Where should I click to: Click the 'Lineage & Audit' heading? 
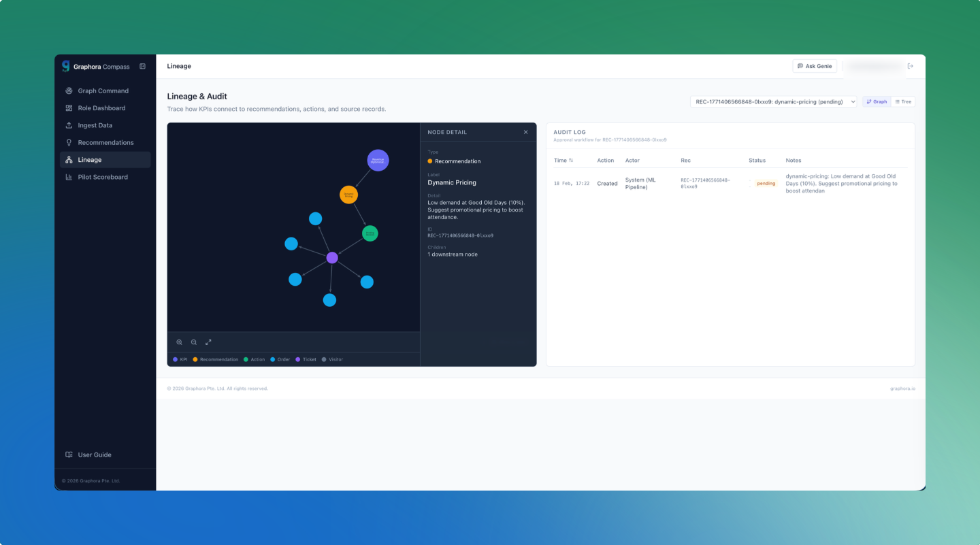[x=197, y=97]
